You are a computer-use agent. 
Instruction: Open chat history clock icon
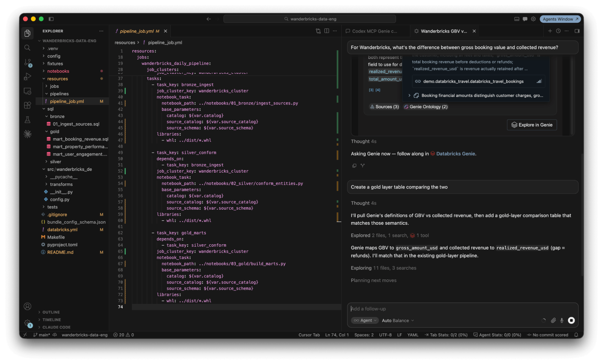pos(558,31)
